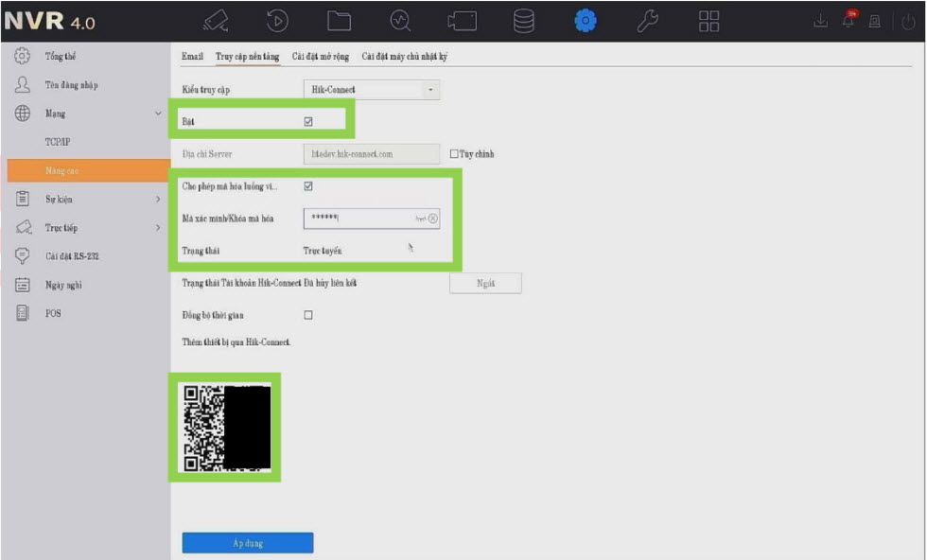The image size is (927, 560).
Task: Open the Storage database icon
Action: [524, 21]
